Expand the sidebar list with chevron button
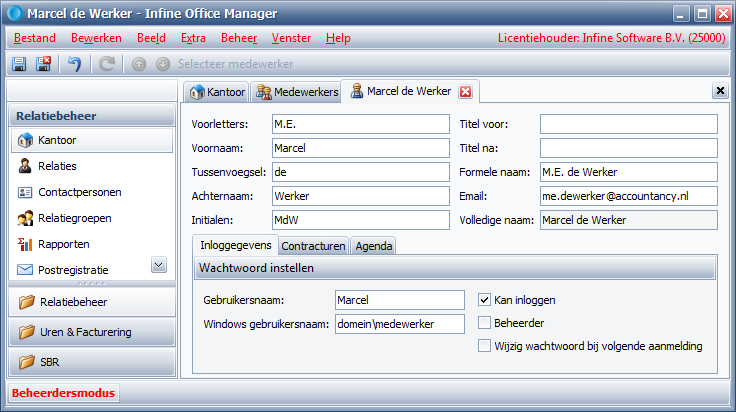The image size is (736, 412). (159, 265)
